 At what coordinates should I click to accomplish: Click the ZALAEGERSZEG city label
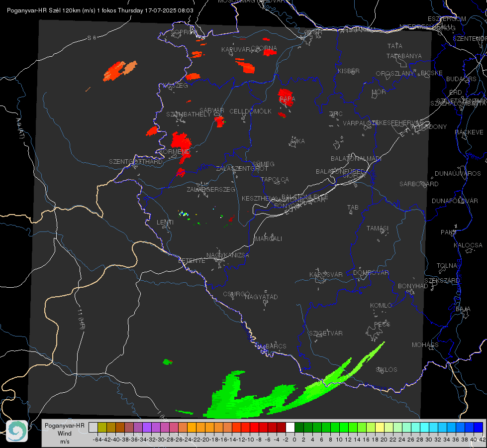[x=210, y=189]
